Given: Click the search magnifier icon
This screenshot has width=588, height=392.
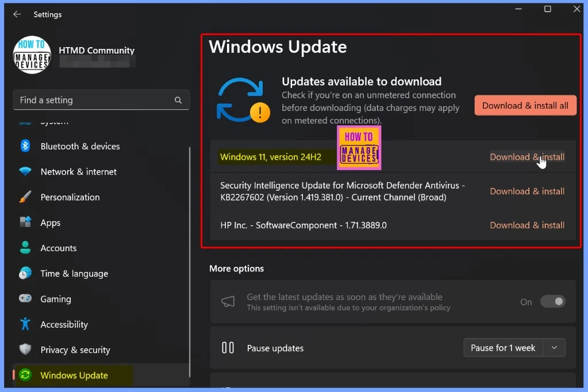Looking at the screenshot, I should (178, 100).
